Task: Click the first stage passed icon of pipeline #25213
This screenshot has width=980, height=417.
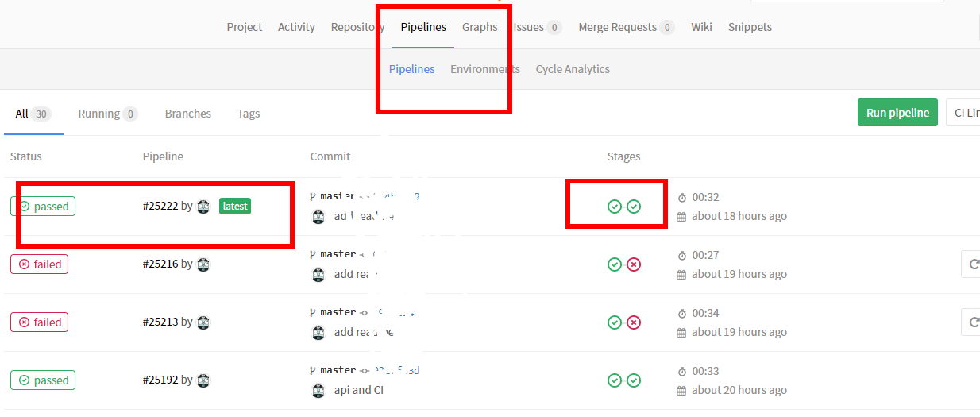Action: coord(614,322)
